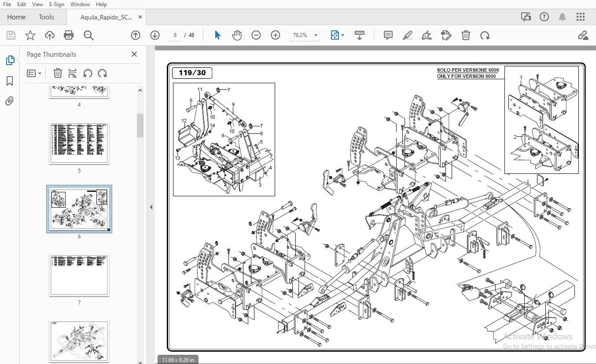Select the Aquila_Rapido_SC document tab
This screenshot has width=596, height=364.
pos(106,17)
